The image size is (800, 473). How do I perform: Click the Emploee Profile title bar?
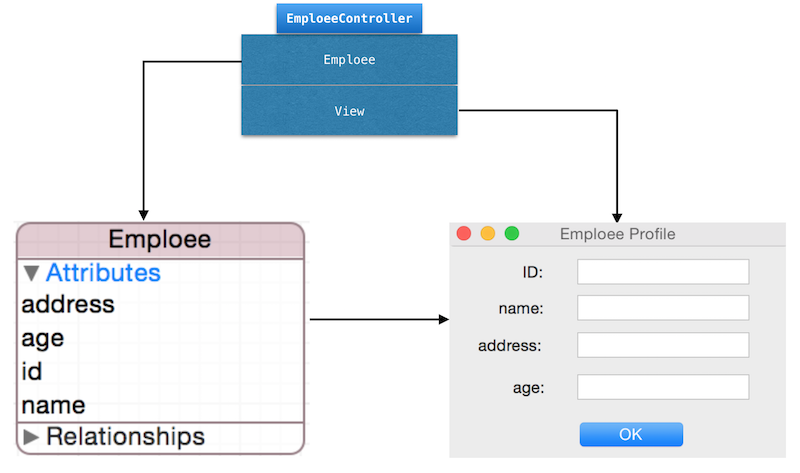617,234
